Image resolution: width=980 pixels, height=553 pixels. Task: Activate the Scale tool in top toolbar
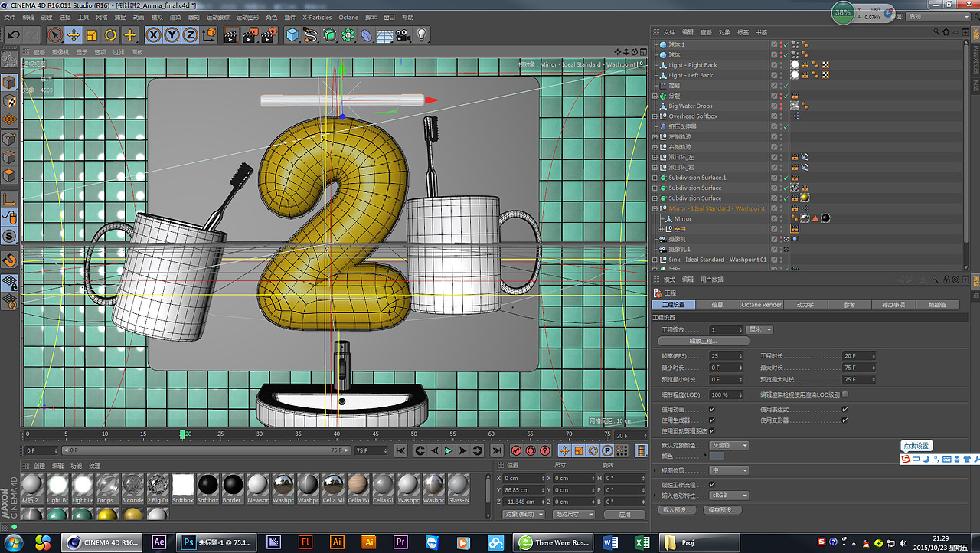(92, 34)
